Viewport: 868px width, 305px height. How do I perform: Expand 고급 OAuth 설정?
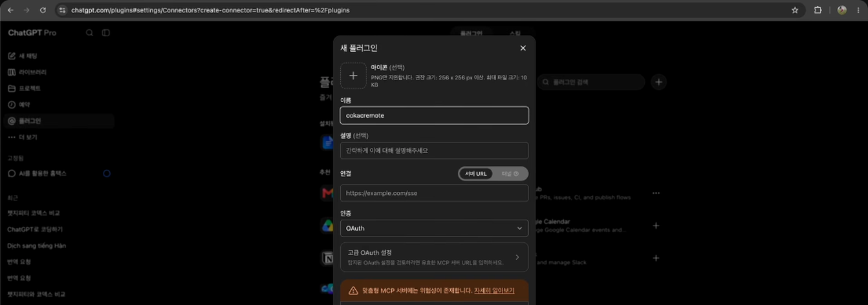434,257
